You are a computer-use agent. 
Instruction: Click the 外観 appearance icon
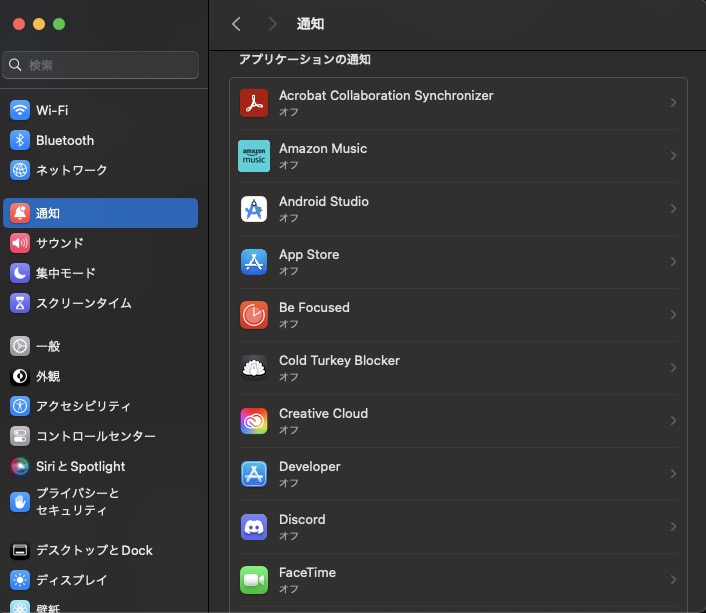pos(20,376)
